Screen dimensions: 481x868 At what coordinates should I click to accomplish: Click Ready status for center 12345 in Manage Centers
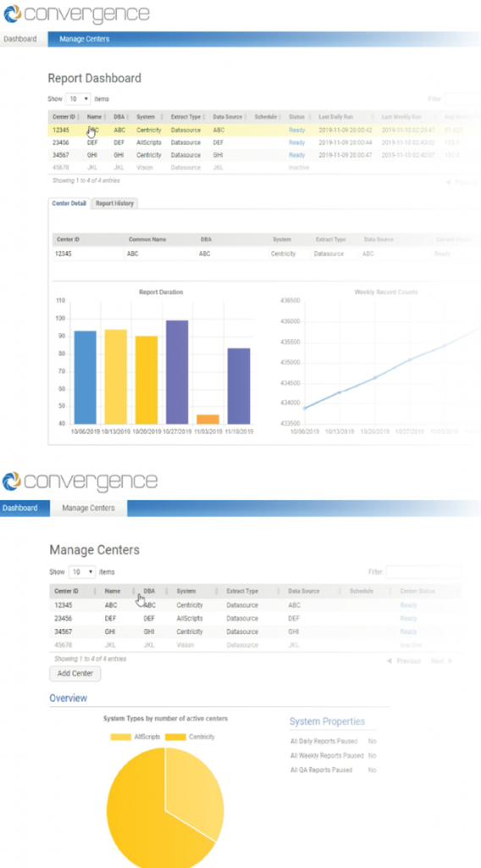tap(408, 605)
